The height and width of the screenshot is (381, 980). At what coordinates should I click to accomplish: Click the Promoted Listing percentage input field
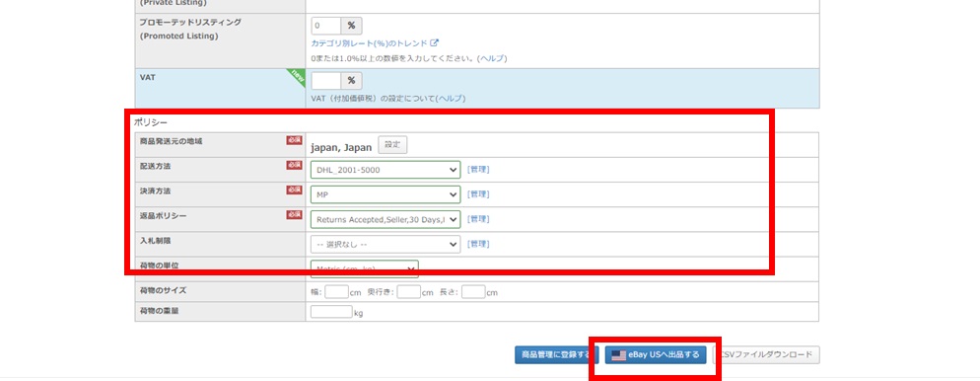click(x=325, y=26)
